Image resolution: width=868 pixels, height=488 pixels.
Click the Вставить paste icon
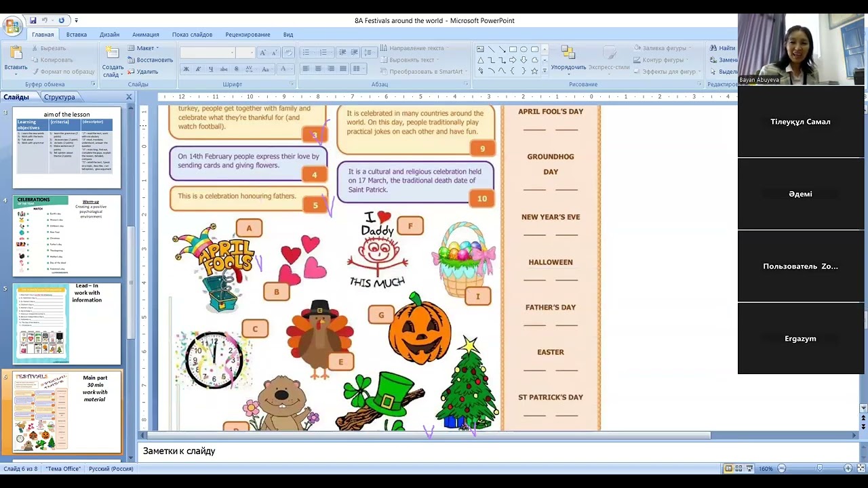pos(16,52)
